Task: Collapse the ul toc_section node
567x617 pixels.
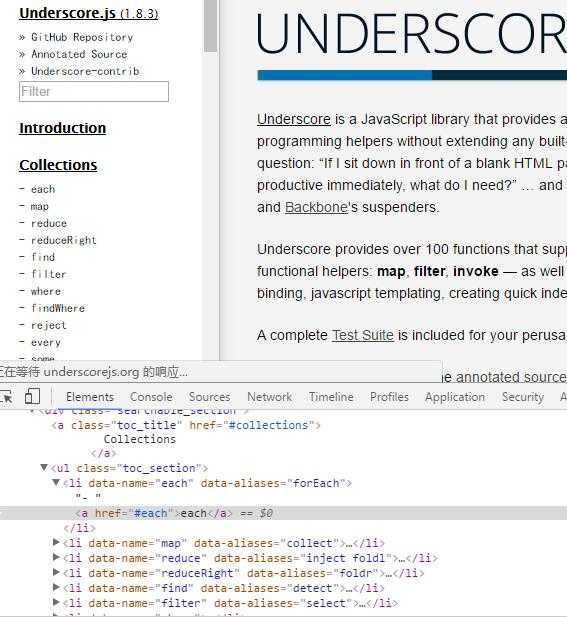Action: coord(44,467)
